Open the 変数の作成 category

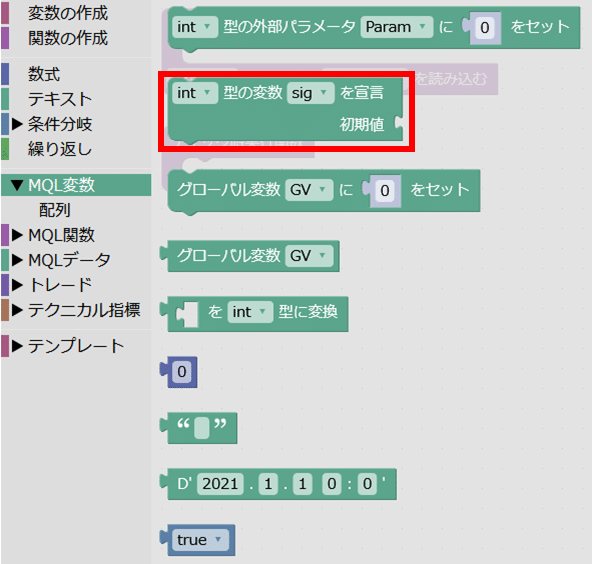(x=68, y=13)
